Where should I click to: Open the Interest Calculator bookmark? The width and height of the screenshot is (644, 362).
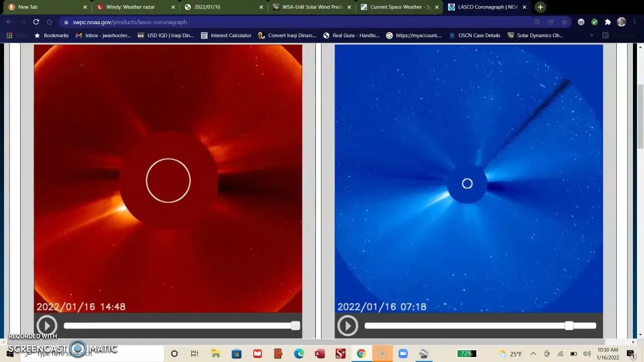pos(226,36)
